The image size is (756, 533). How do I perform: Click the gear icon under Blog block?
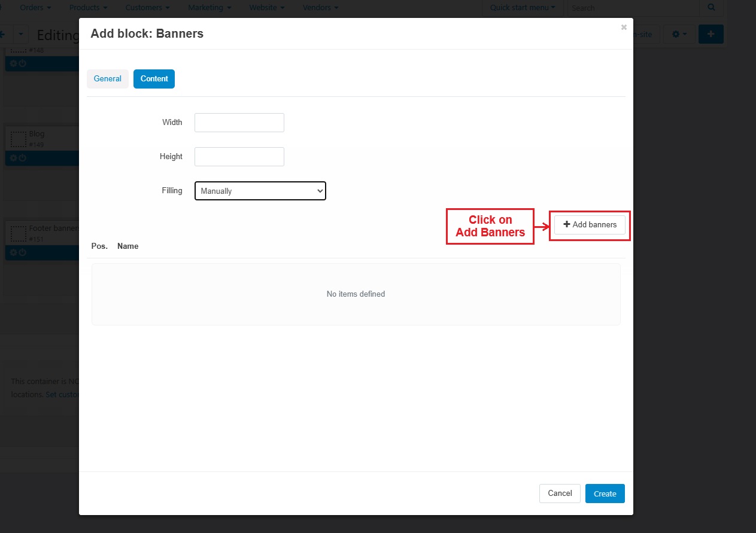pyautogui.click(x=13, y=158)
